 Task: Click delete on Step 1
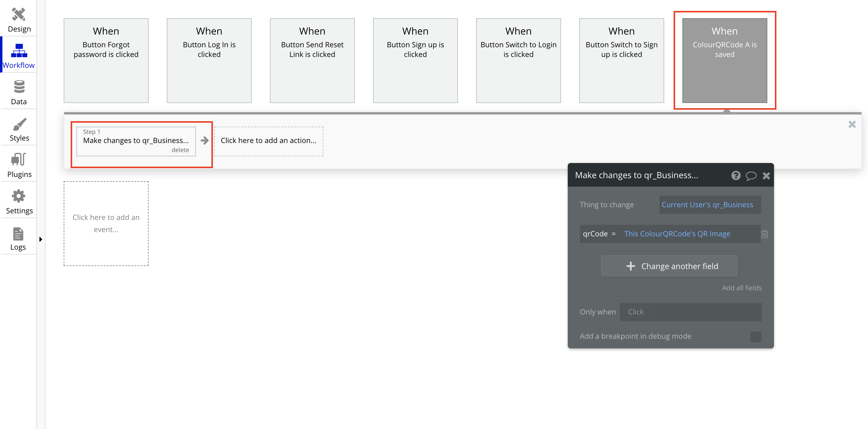pyautogui.click(x=180, y=150)
